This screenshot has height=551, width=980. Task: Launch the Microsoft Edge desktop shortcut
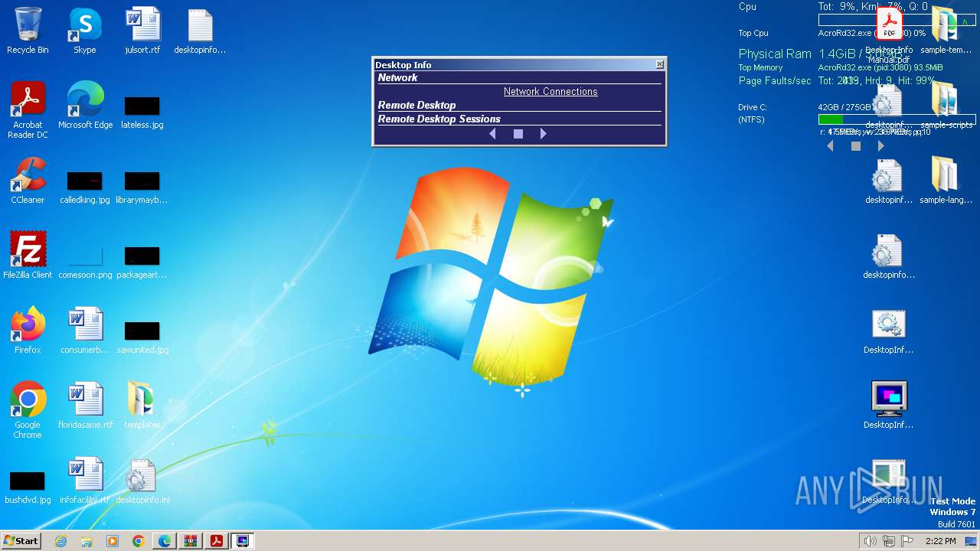pos(85,106)
